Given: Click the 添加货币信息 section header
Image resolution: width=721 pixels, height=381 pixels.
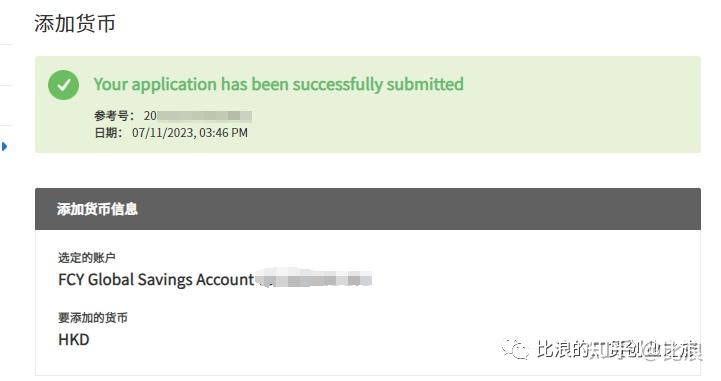Looking at the screenshot, I should pos(97,209).
